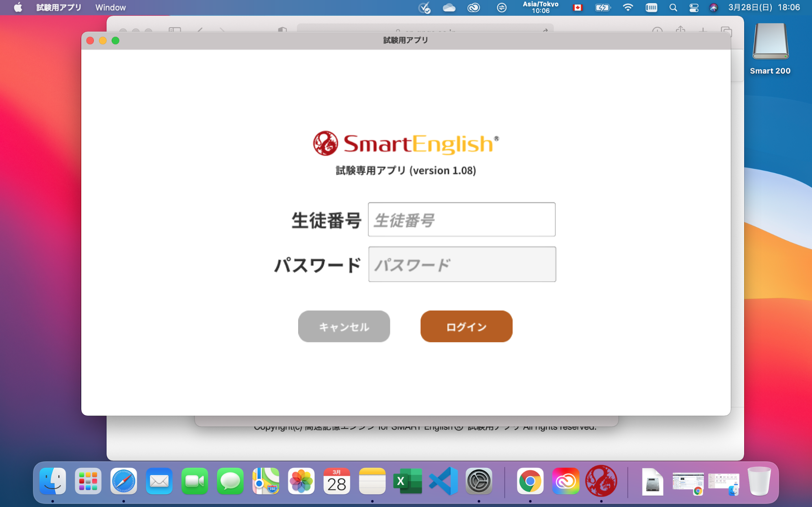Open Photos from the Dock

click(301, 481)
